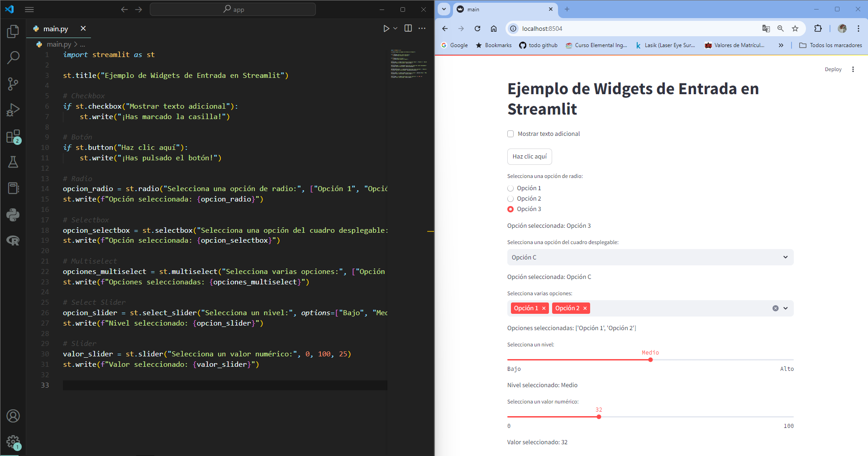Split the editor to the right
The height and width of the screenshot is (456, 868).
[408, 28]
